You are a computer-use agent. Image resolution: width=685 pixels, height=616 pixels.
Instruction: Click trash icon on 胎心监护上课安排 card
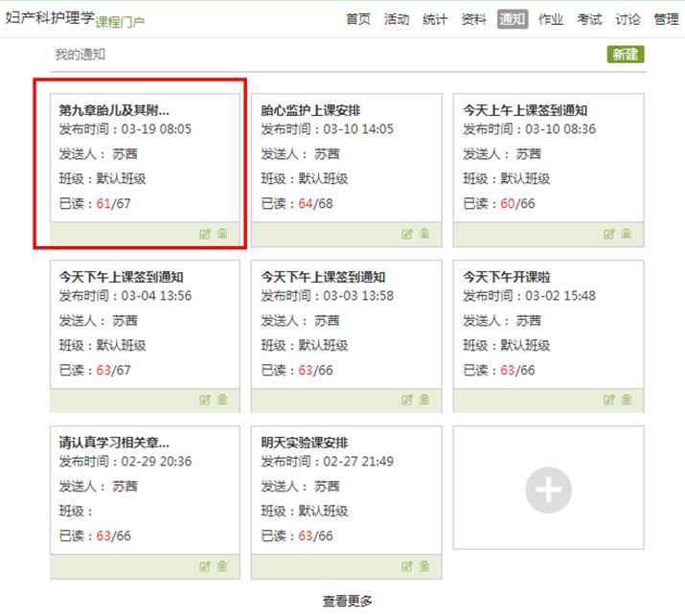coord(424,234)
